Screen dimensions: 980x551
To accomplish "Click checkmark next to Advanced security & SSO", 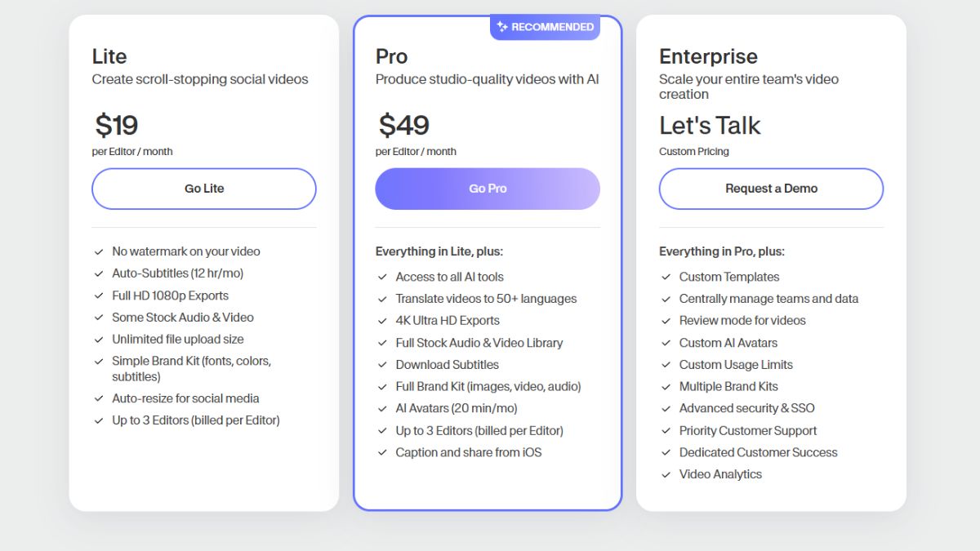I will coord(666,409).
